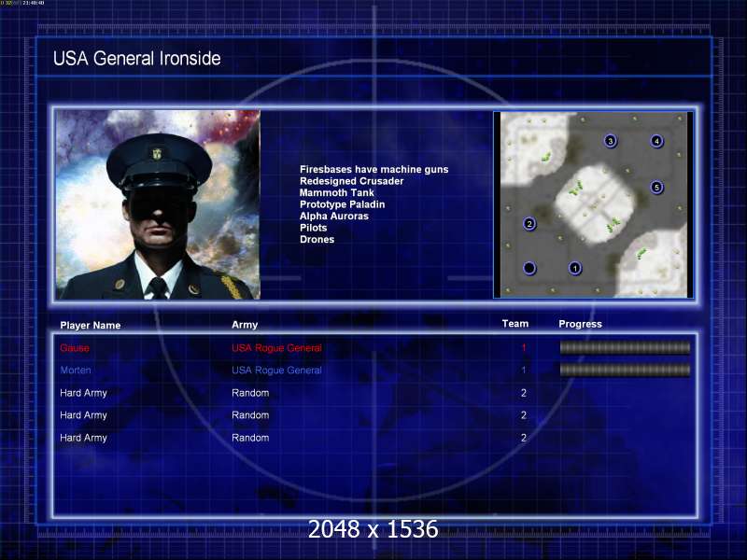Screen dimensions: 747x560
Task: Click Morten's loading progress bar
Action: coord(625,370)
